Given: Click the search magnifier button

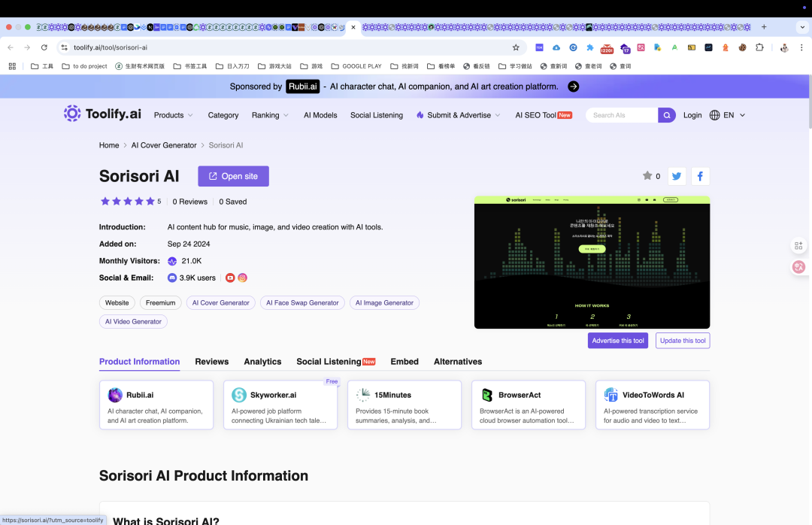Looking at the screenshot, I should tap(666, 115).
